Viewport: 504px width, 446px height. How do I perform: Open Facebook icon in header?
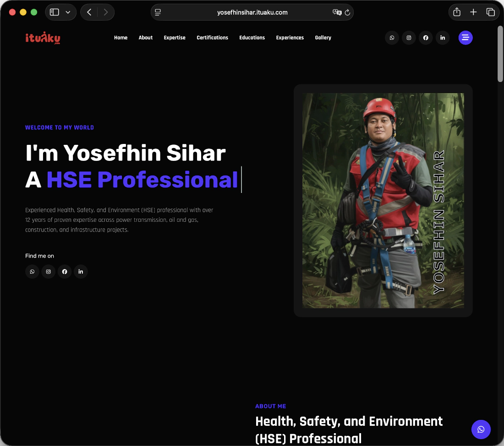click(426, 38)
